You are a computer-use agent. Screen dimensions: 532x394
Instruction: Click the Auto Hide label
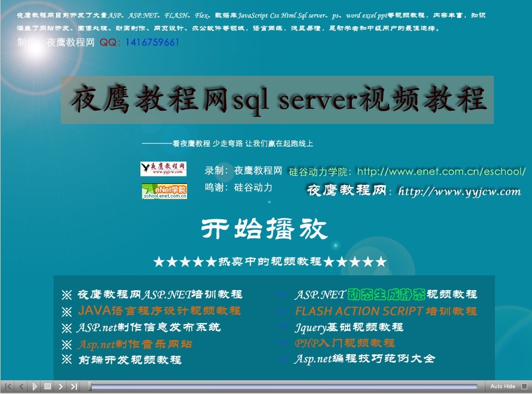pyautogui.click(x=503, y=386)
